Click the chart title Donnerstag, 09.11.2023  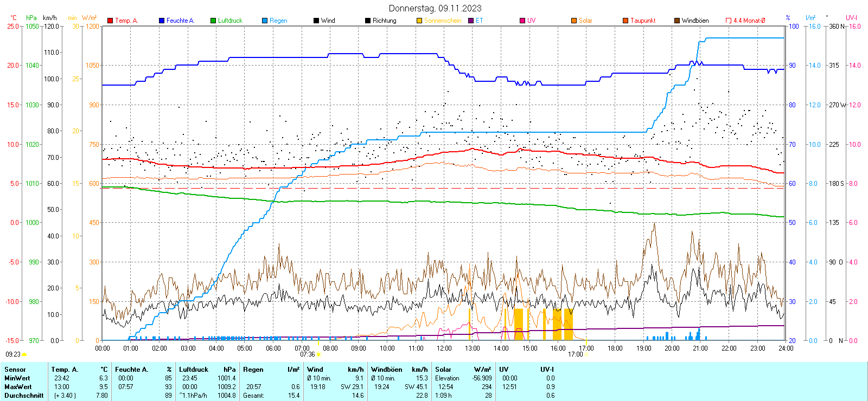[435, 8]
